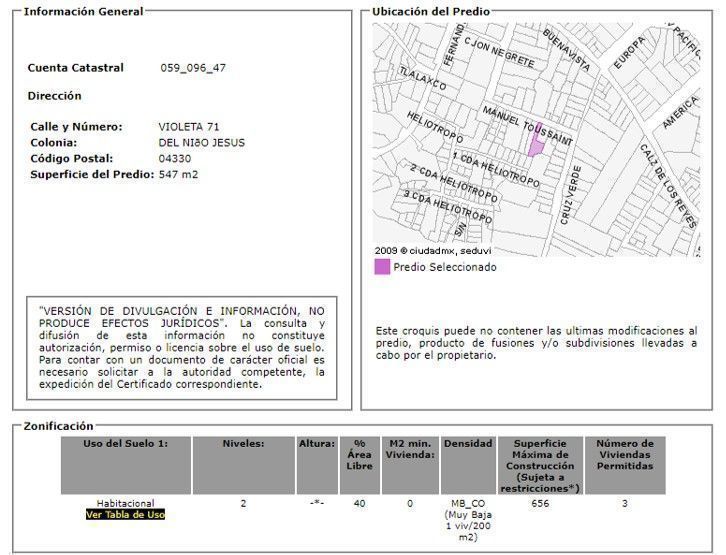Click the 'Niveles' column header
This screenshot has height=555, width=726.
point(243,444)
